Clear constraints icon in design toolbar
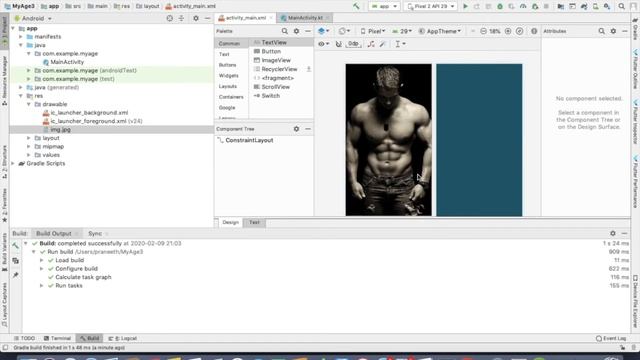 pos(371,44)
